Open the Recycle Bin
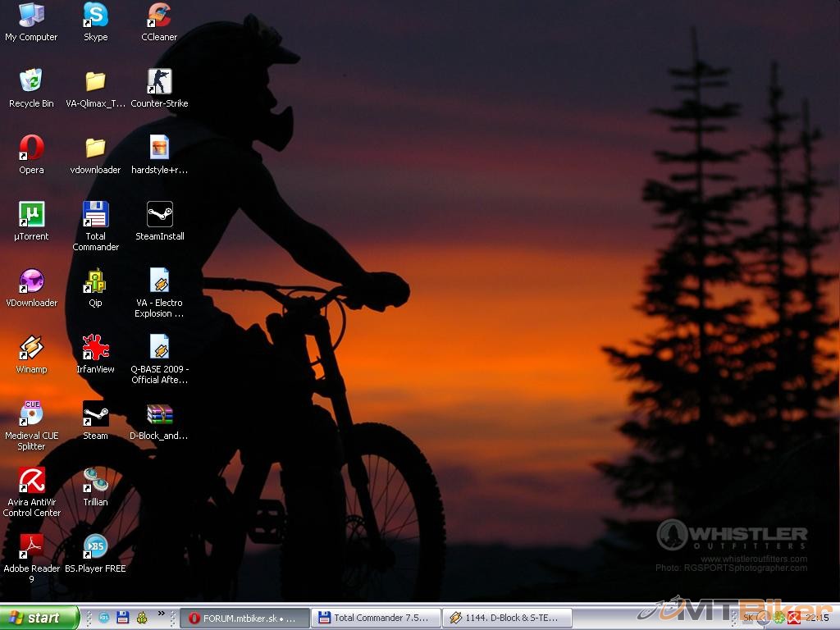Image resolution: width=840 pixels, height=630 pixels. (31, 81)
